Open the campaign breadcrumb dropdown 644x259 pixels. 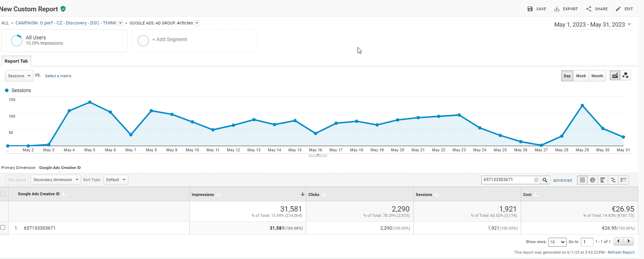pyautogui.click(x=121, y=23)
